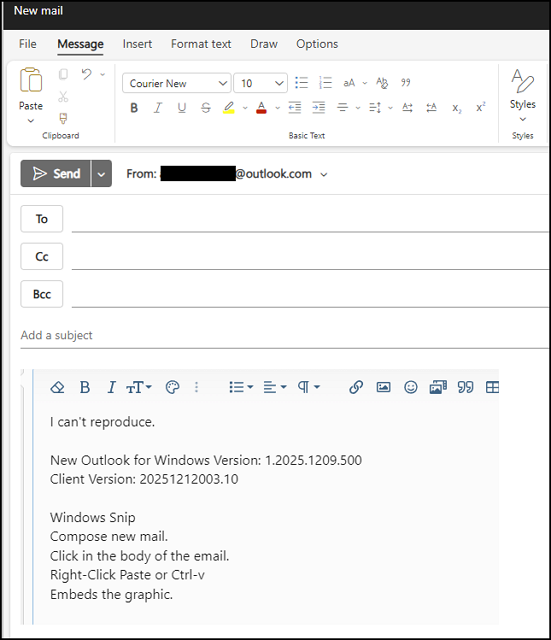
Task: Set right-to-left text direction
Action: 431,107
